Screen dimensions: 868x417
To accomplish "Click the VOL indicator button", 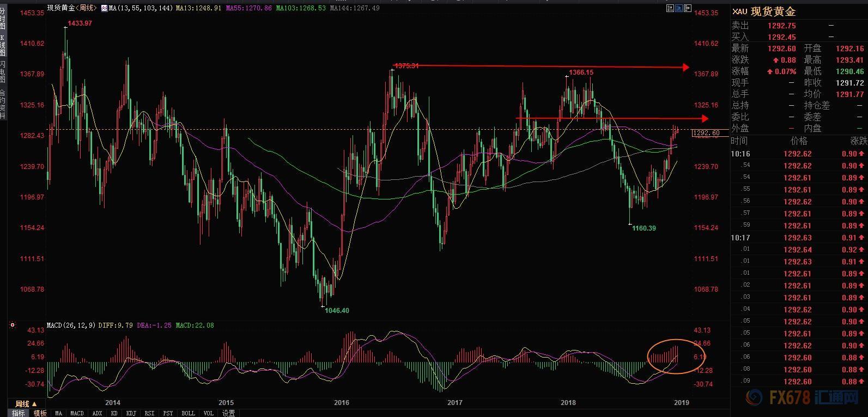I will click(208, 413).
